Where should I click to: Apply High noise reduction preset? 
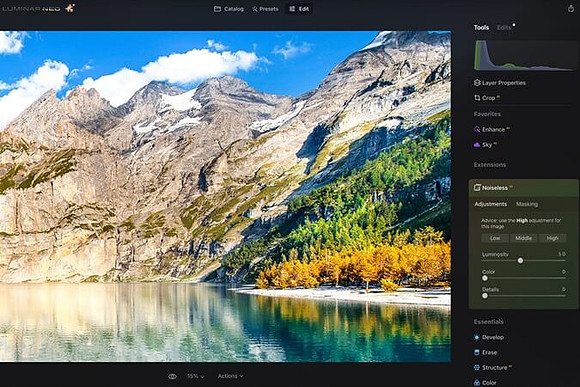[x=552, y=238]
